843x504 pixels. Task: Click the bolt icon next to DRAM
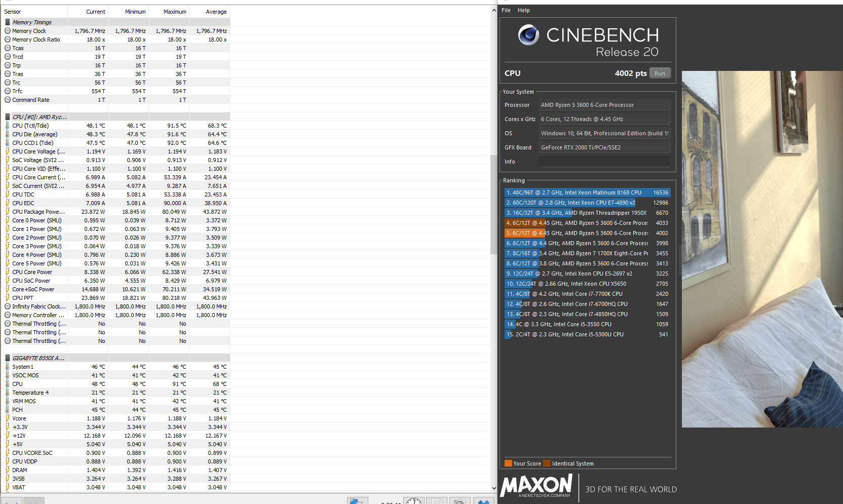[x=8, y=470]
